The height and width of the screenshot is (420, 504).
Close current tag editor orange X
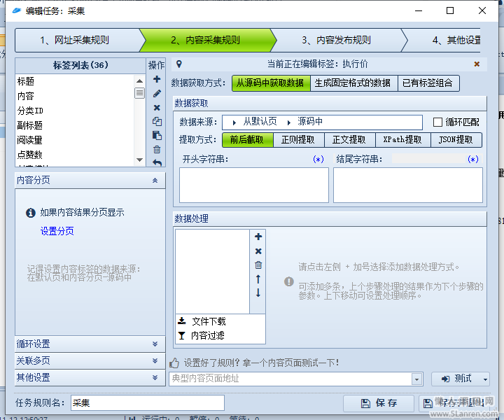click(477, 64)
